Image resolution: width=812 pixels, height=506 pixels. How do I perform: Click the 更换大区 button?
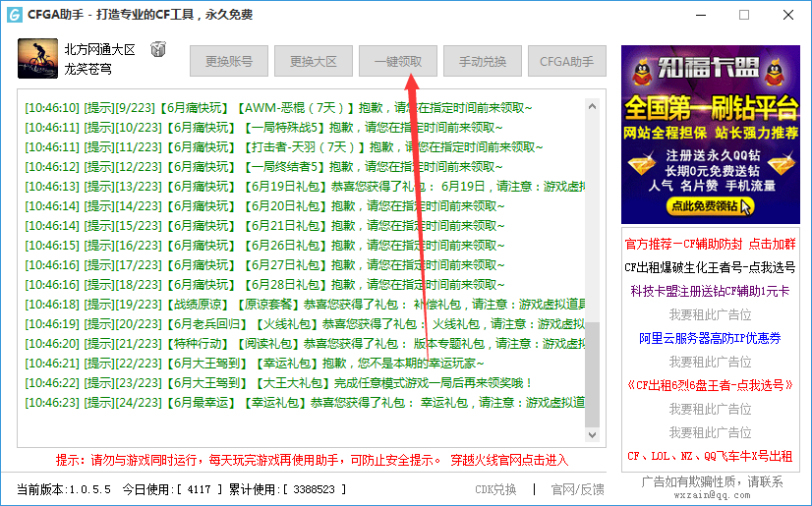click(x=314, y=62)
